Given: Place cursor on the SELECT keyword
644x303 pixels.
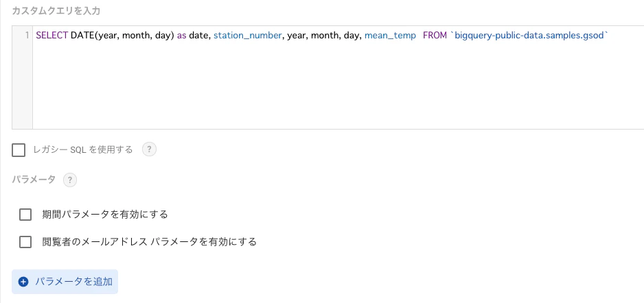Looking at the screenshot, I should [51, 36].
